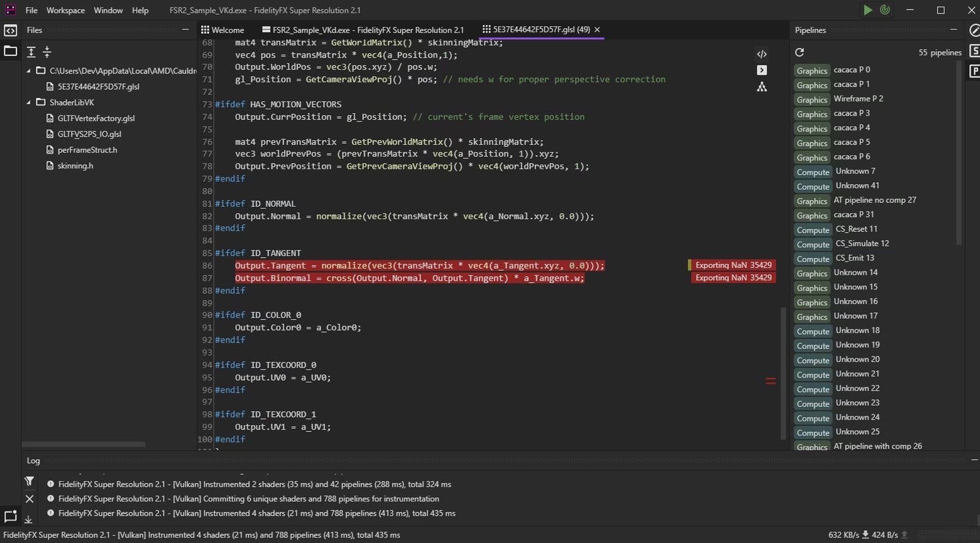Click collapse all files icon
This screenshot has height=543, width=980.
(x=47, y=52)
